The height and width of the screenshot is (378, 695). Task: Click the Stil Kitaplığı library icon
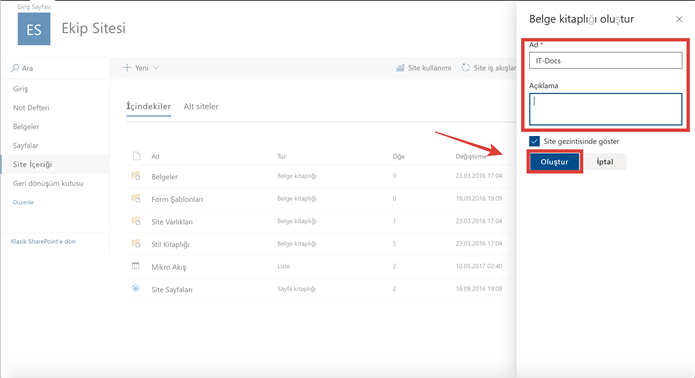pos(136,244)
